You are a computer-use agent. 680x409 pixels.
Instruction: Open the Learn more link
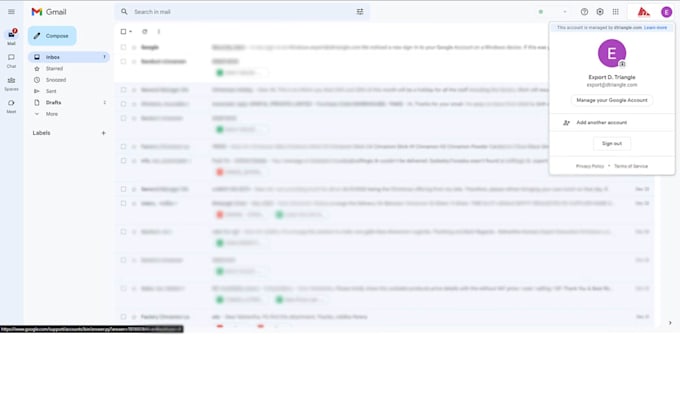(x=655, y=27)
